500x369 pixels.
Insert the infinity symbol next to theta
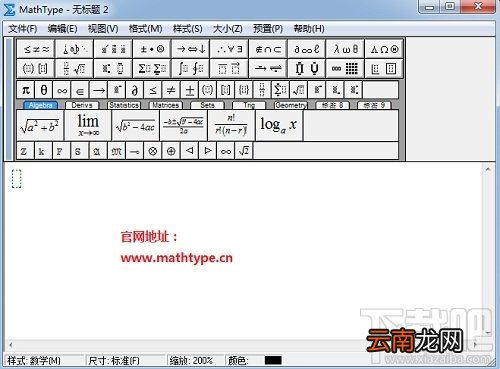click(x=62, y=90)
